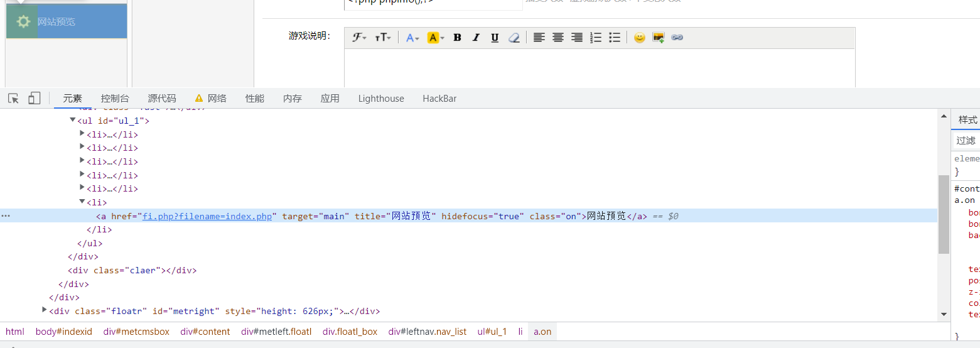Switch to the 性能 tab

(255, 99)
